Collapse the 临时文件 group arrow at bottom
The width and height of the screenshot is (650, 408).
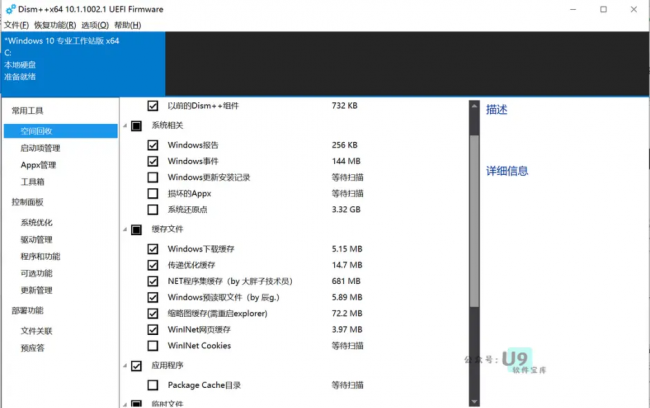[x=125, y=404]
